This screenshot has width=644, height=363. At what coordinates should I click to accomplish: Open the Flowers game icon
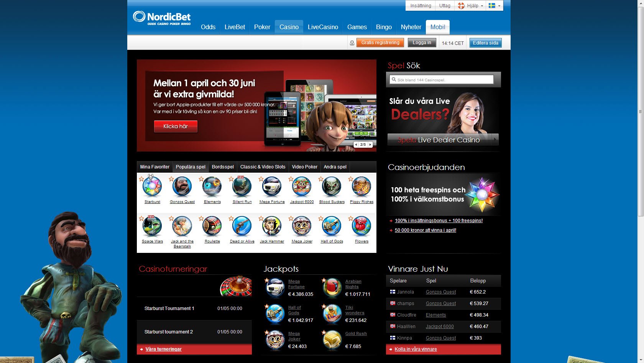(361, 226)
